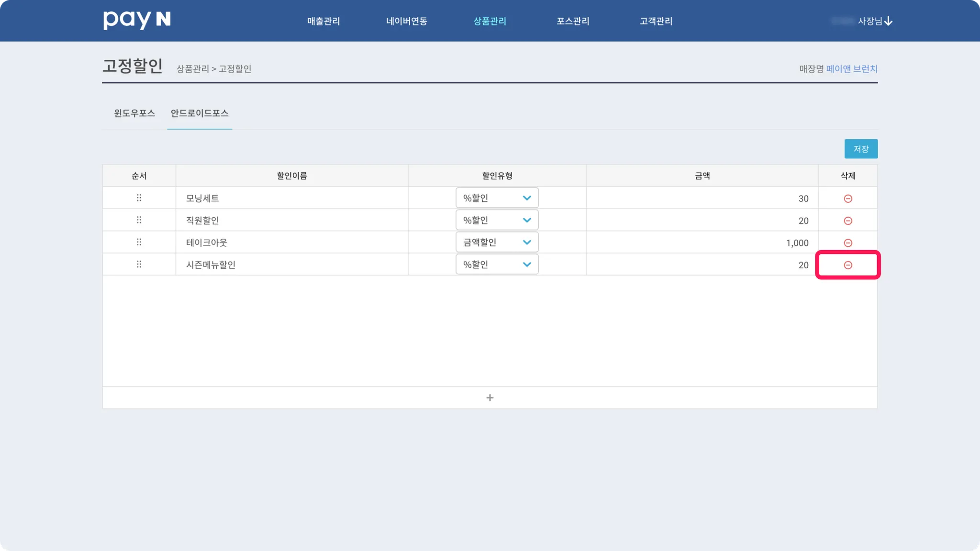
Task: Delete the 테이크아웃 discount row
Action: point(847,243)
